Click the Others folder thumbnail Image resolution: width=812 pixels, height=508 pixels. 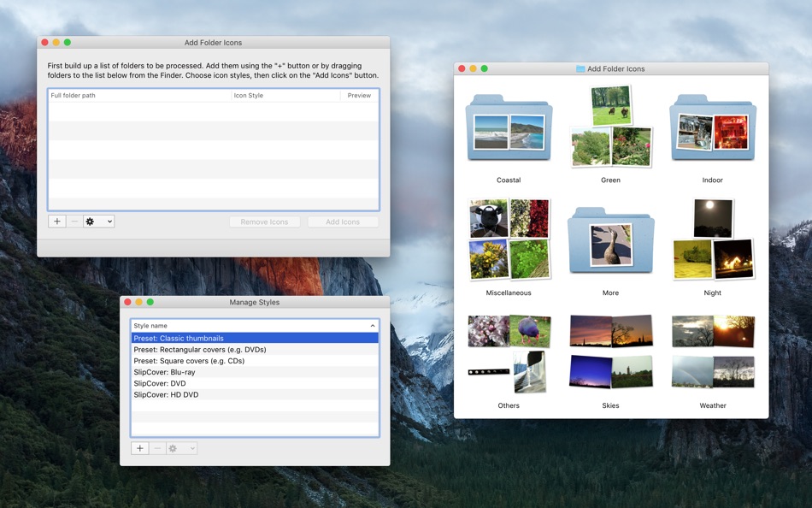pyautogui.click(x=509, y=351)
